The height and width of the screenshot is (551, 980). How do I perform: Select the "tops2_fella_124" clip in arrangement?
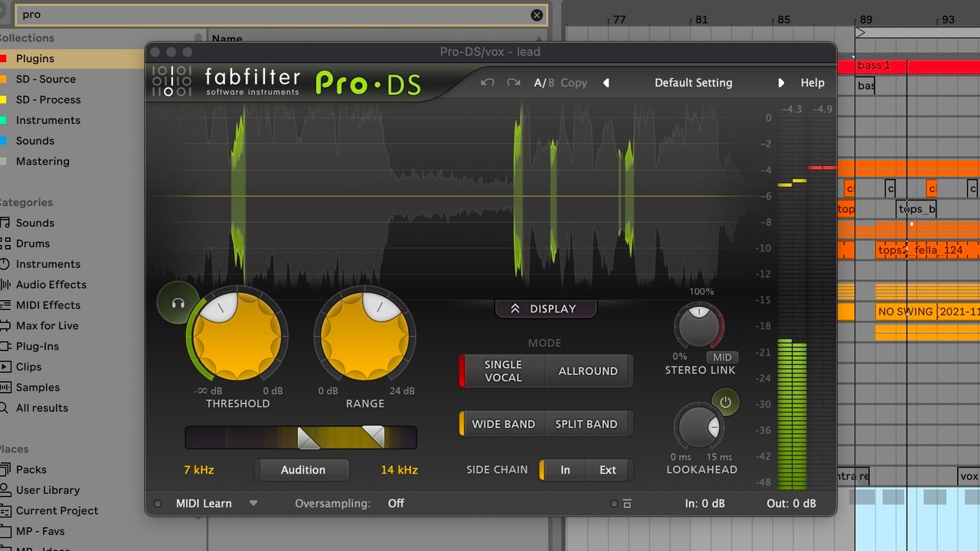tap(928, 250)
